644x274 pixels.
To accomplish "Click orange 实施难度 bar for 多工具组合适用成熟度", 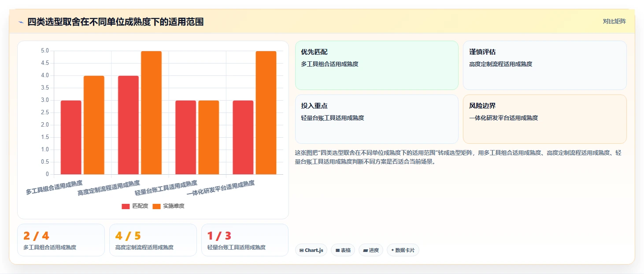I will tap(94, 125).
